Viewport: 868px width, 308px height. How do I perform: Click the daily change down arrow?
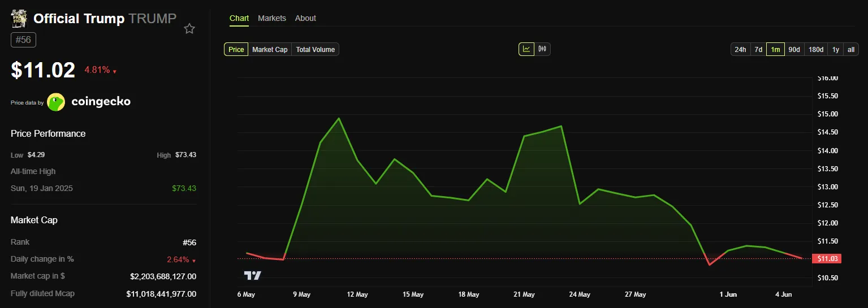pyautogui.click(x=194, y=261)
